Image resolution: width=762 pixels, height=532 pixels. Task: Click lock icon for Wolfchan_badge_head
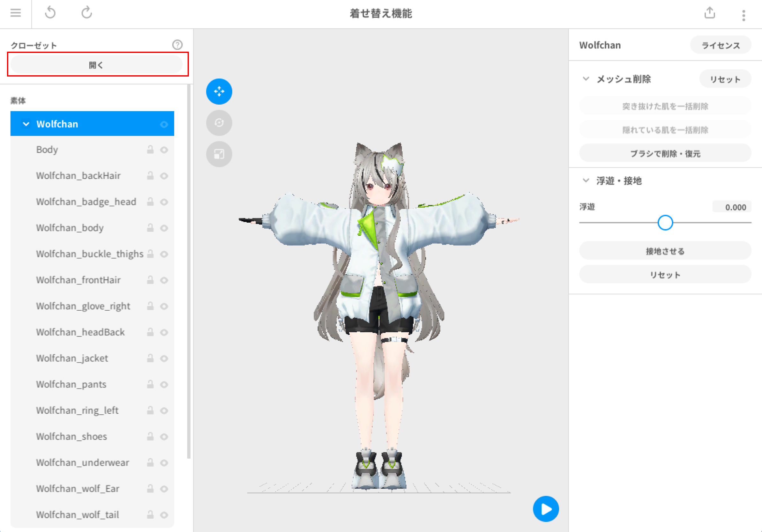pyautogui.click(x=150, y=202)
